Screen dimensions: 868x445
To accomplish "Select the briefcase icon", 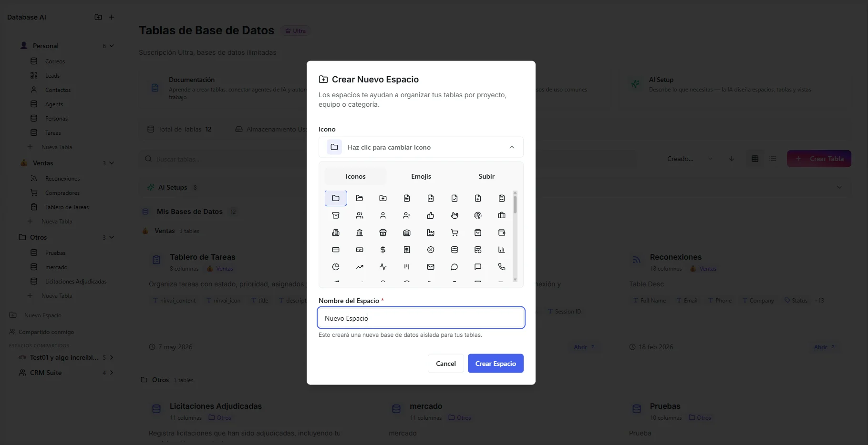I will pyautogui.click(x=502, y=215).
